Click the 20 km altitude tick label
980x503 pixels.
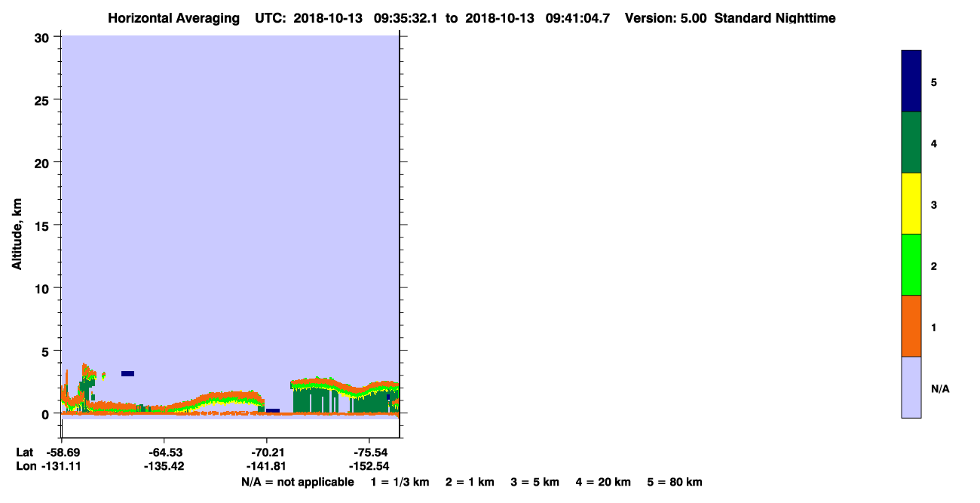click(43, 163)
